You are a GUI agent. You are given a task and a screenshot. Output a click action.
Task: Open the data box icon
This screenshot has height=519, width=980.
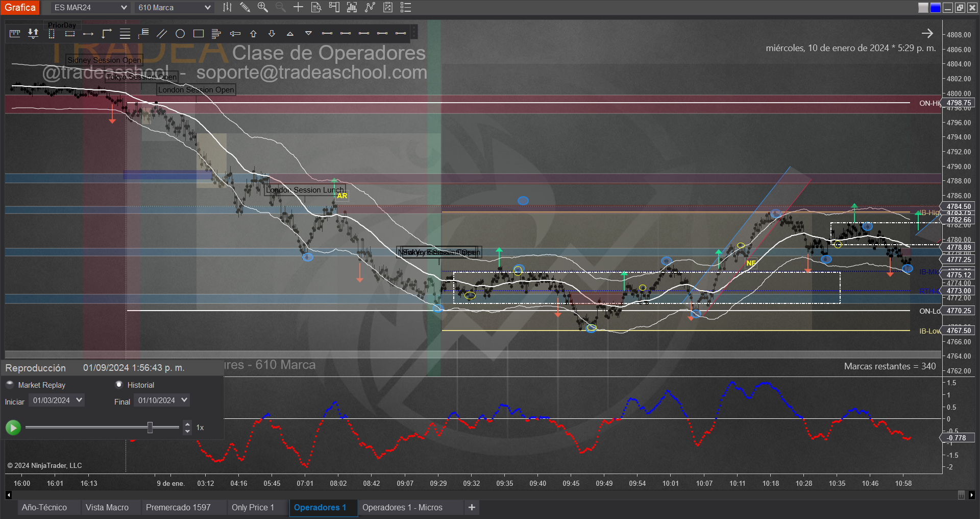click(x=316, y=7)
